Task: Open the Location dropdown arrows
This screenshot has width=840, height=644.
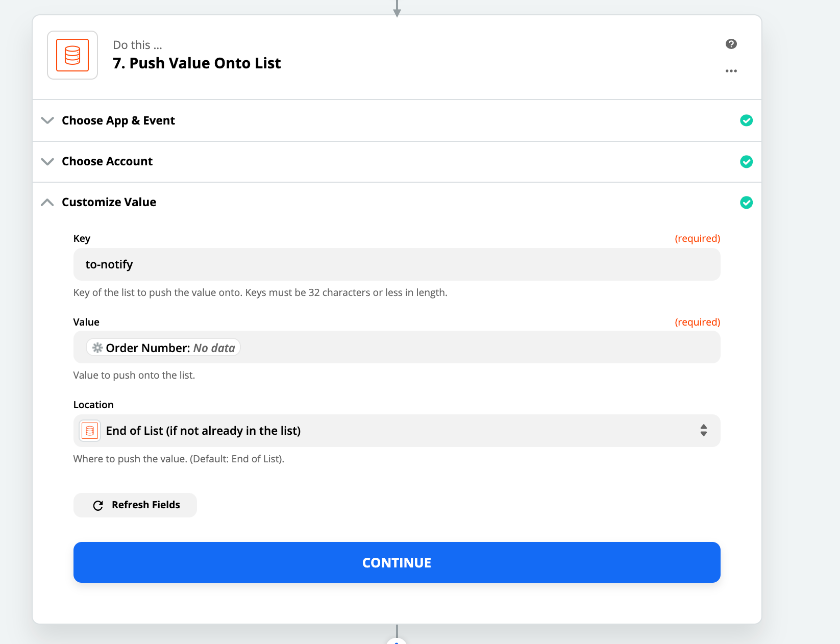Action: pos(703,430)
